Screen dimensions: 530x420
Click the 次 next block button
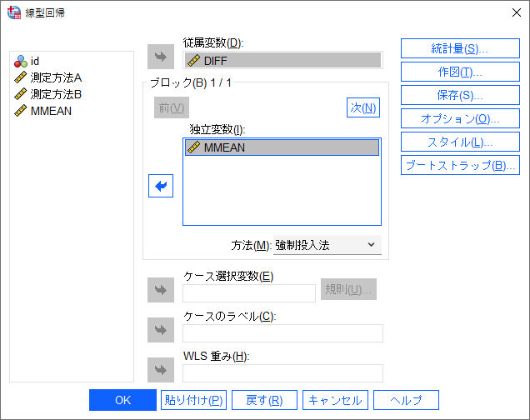pos(362,107)
